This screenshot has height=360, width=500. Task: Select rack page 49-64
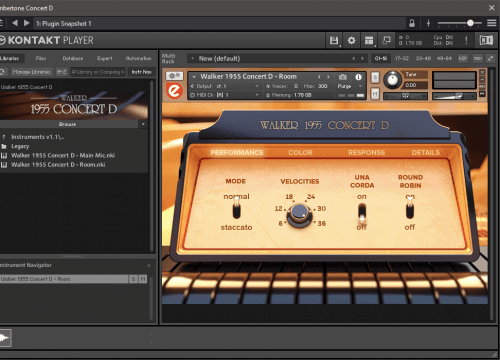click(444, 58)
